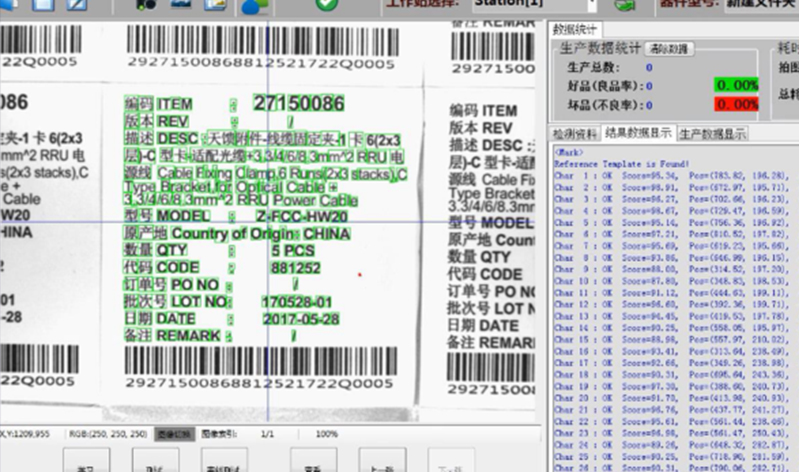Select the 'Char 5 : OK' result row
The height and width of the screenshot is (472, 799).
pyautogui.click(x=672, y=223)
